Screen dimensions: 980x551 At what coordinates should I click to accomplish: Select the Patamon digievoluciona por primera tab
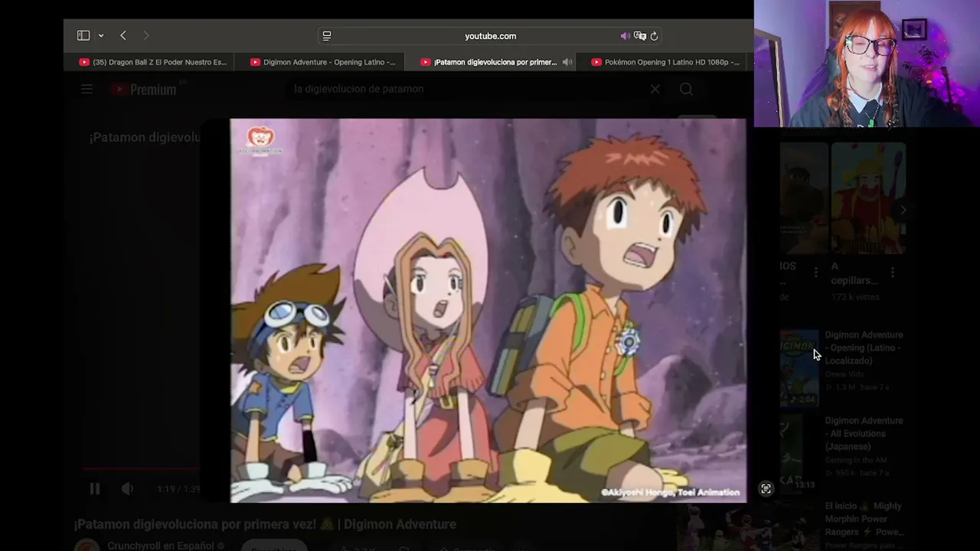[x=489, y=62]
